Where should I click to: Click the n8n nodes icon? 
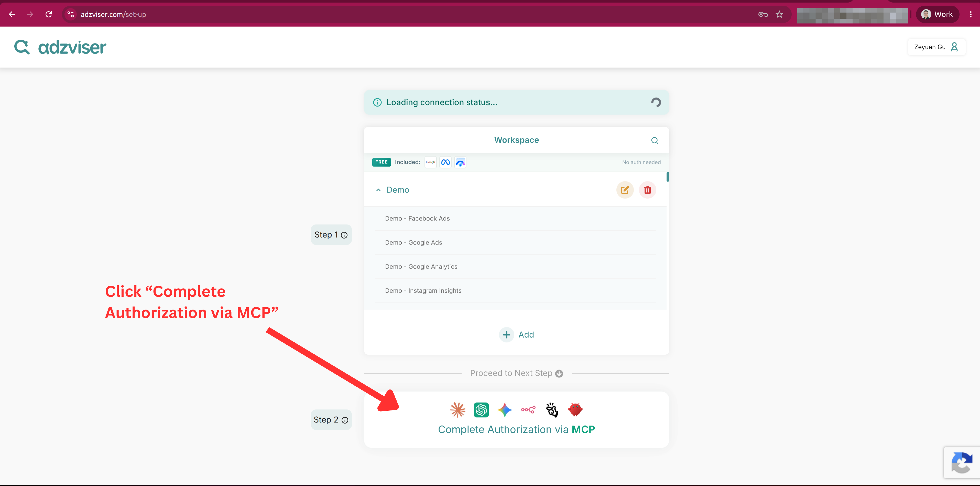click(528, 410)
